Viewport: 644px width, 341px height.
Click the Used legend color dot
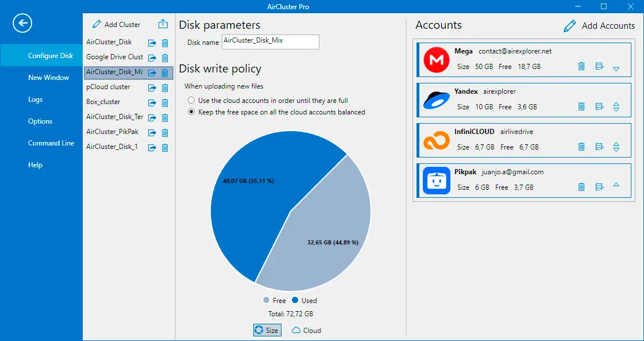pyautogui.click(x=295, y=300)
